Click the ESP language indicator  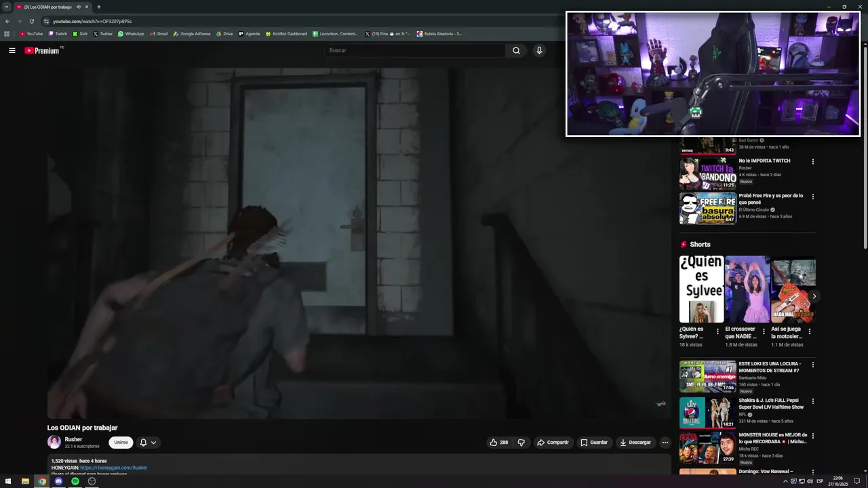[x=820, y=481]
